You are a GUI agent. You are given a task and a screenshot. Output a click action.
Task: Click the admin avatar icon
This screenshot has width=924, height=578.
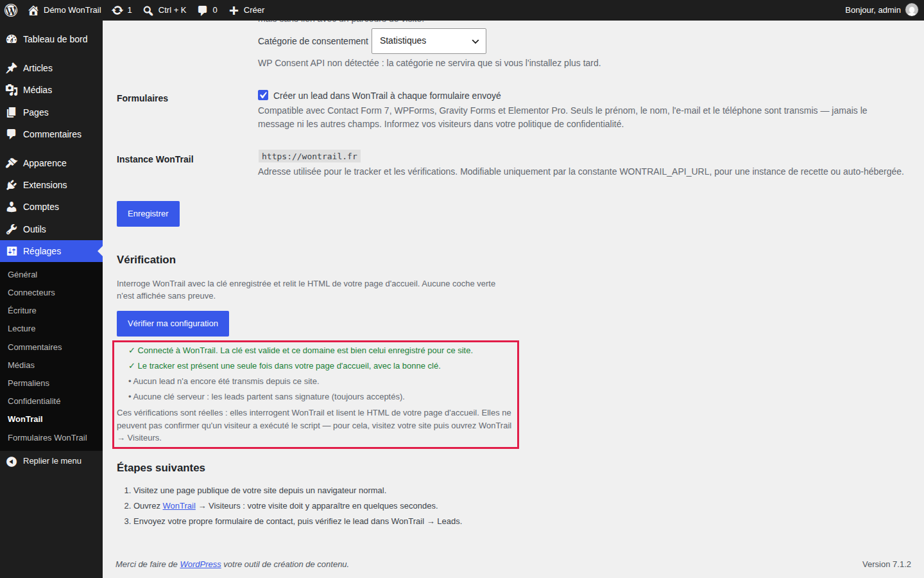912,10
